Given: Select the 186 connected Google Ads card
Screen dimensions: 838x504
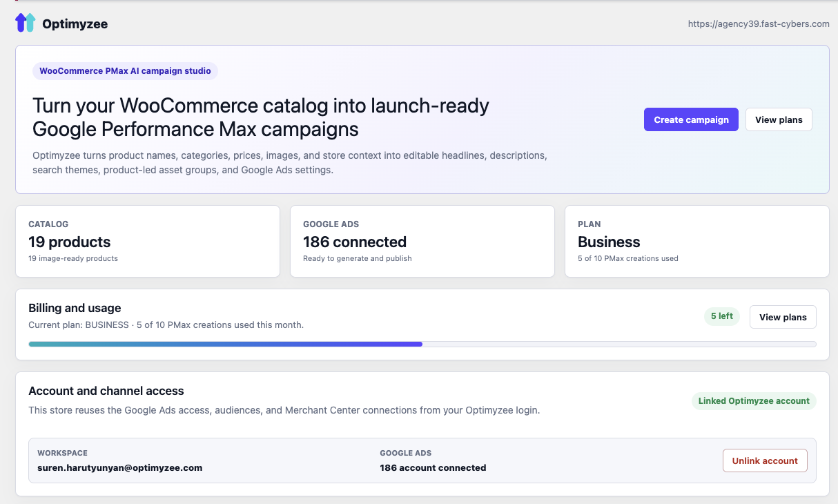Looking at the screenshot, I should point(422,241).
